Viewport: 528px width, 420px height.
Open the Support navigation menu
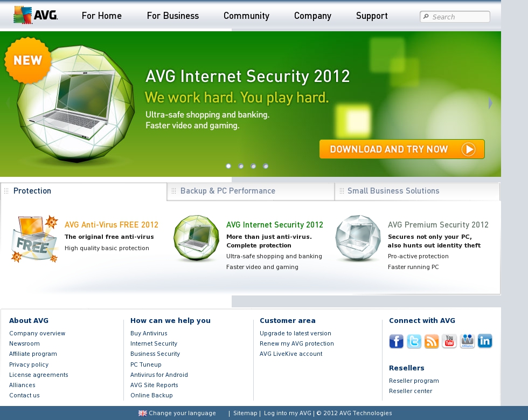(x=372, y=16)
